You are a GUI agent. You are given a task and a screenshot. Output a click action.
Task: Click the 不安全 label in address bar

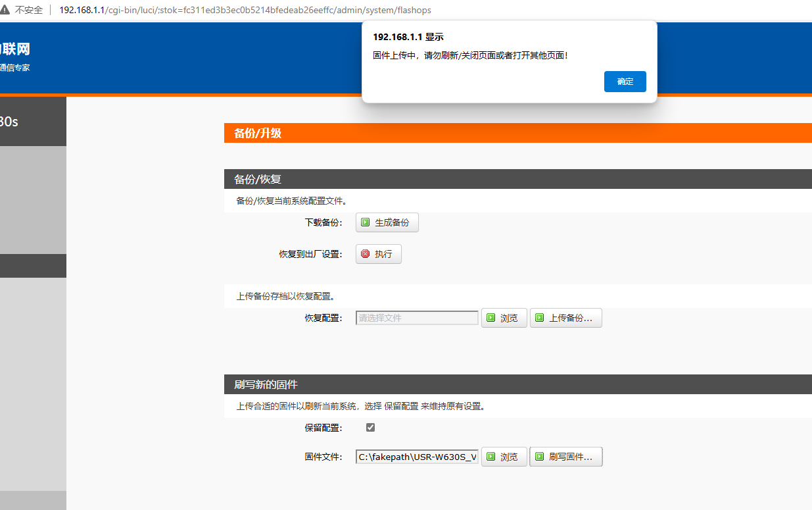point(29,11)
